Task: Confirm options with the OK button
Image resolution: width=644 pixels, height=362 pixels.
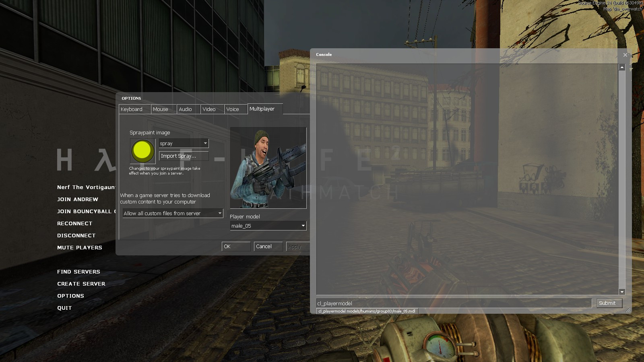Action: coord(236,246)
